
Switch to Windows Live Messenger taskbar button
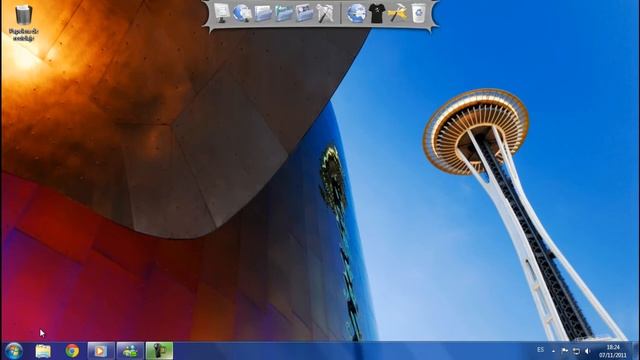(130, 351)
